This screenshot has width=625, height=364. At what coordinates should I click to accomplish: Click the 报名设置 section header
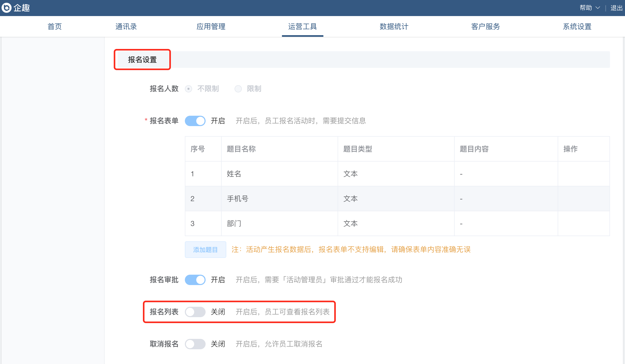[142, 60]
